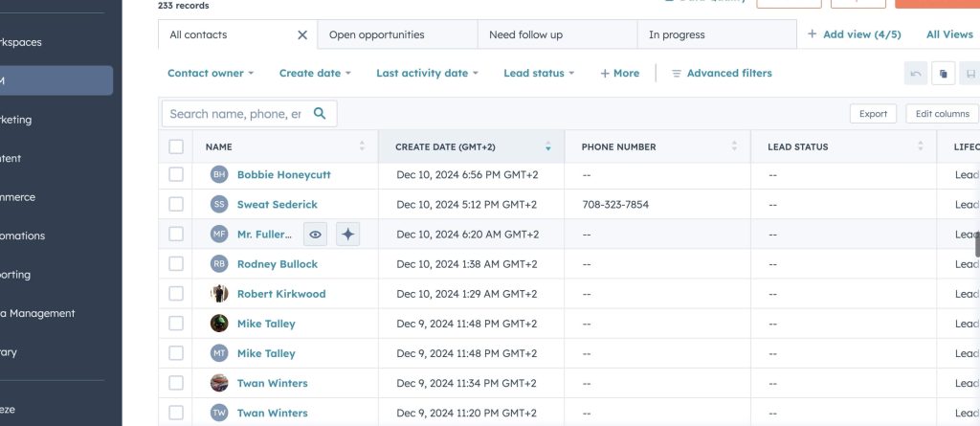Click the table vertical scrollbar handle
The width and height of the screenshot is (980, 426).
click(977, 243)
